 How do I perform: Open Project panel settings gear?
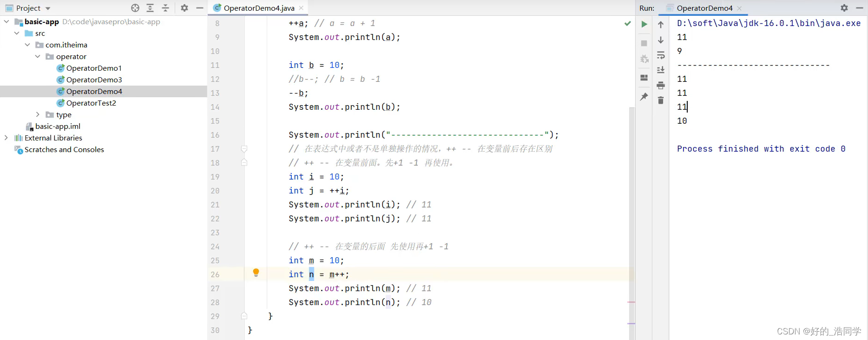[x=184, y=8]
